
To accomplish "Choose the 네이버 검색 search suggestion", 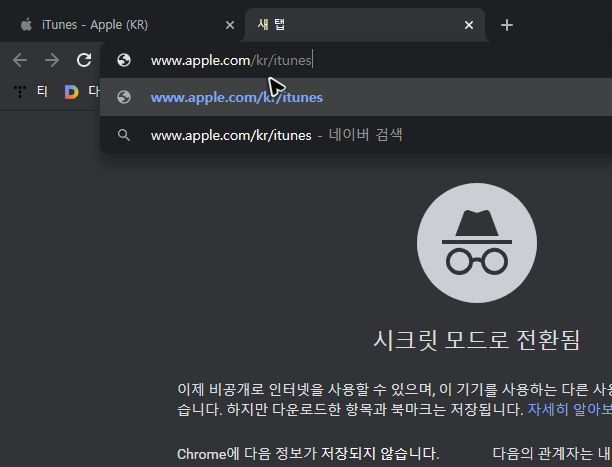I will [356, 135].
